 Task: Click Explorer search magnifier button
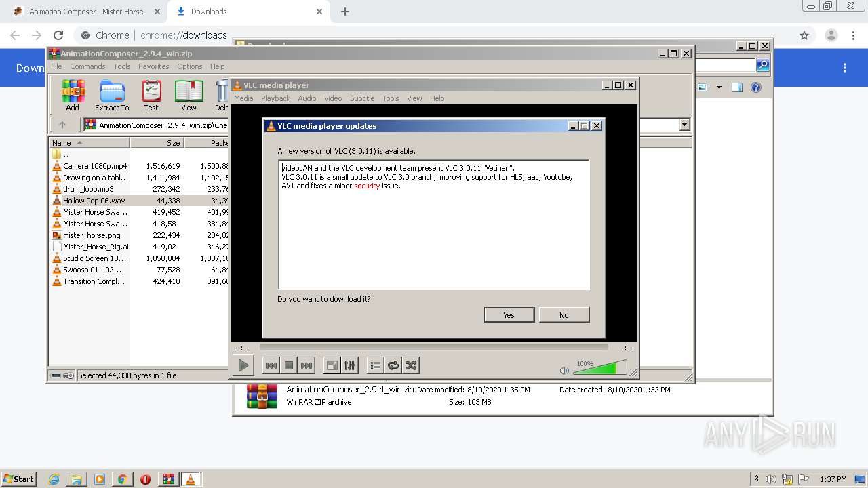pyautogui.click(x=763, y=65)
